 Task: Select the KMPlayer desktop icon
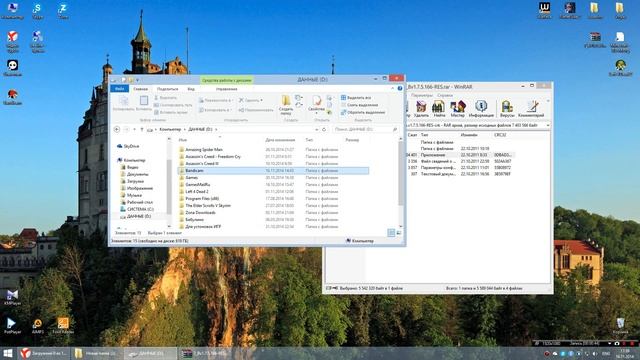12,298
